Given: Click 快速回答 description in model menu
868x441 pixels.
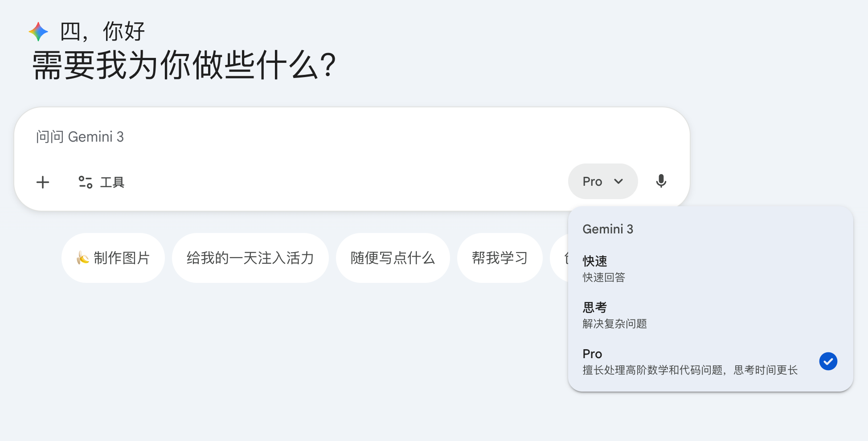Looking at the screenshot, I should (604, 278).
